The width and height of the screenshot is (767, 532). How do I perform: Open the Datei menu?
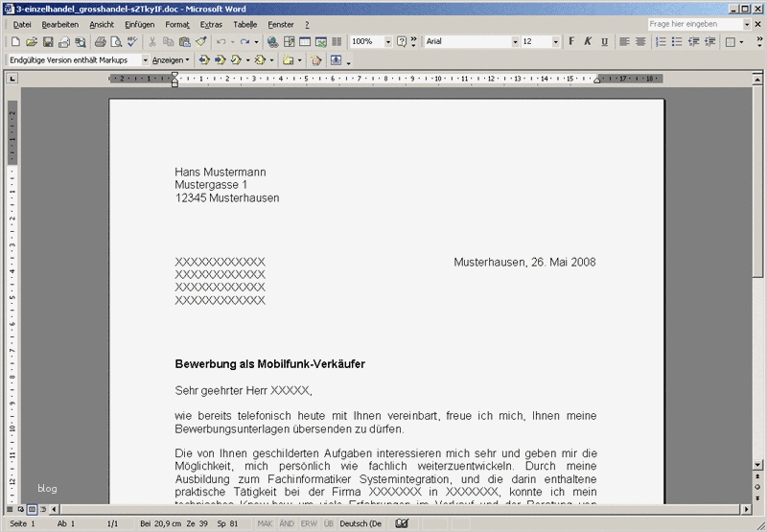[22, 25]
